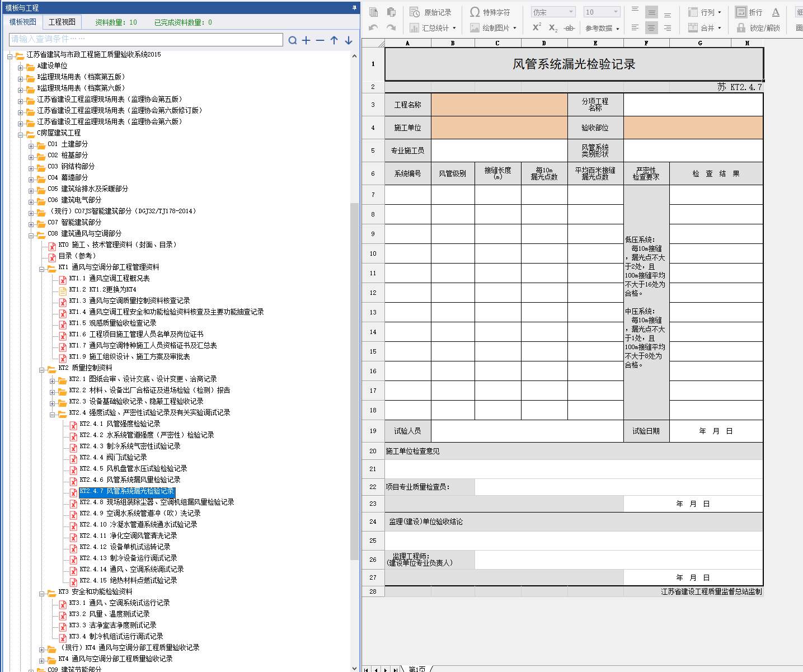Click the search query input field
Image resolution: width=803 pixels, height=672 pixels.
pos(146,39)
